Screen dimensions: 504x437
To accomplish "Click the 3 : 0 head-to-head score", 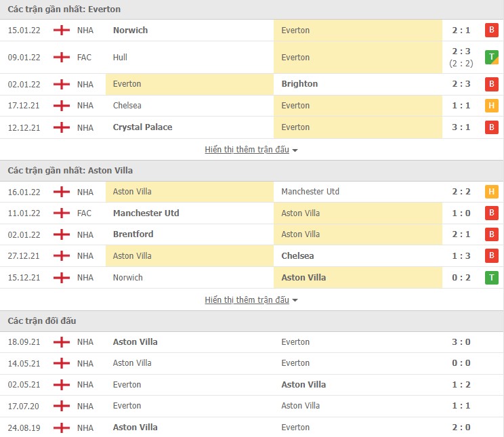I will [461, 342].
